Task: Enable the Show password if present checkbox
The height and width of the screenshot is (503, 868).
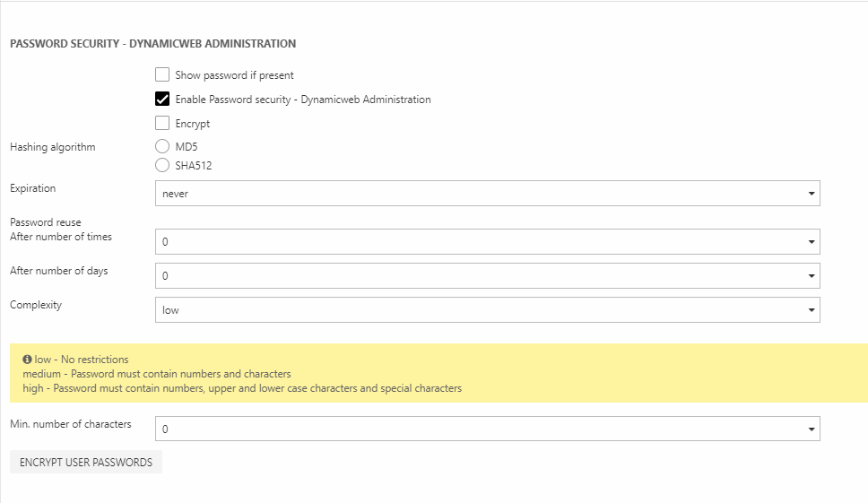Action: 162,75
